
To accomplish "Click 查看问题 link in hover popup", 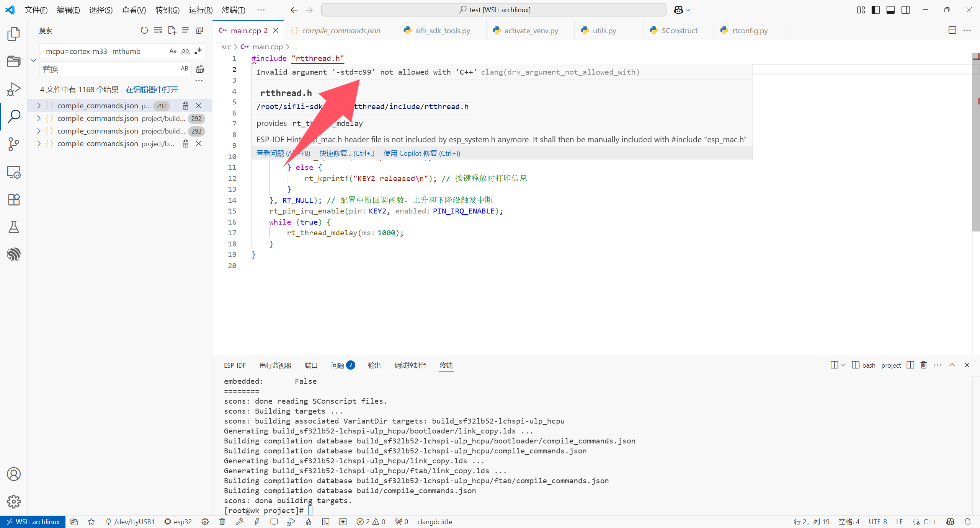I will [283, 153].
